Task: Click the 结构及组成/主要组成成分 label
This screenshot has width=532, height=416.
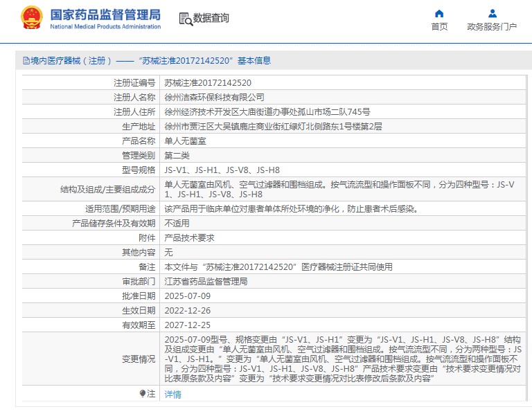Action: pyautogui.click(x=107, y=190)
